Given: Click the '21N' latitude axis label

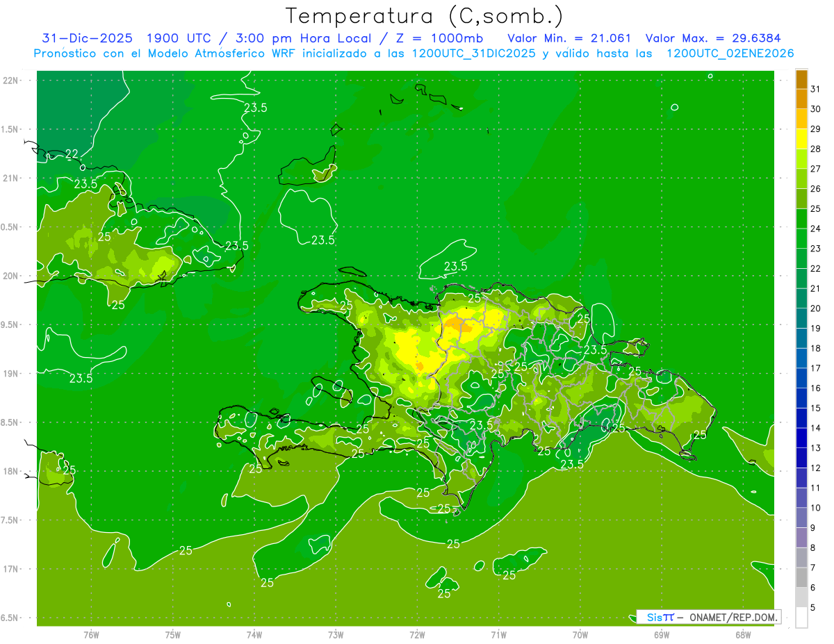Looking at the screenshot, I should pyautogui.click(x=10, y=178).
